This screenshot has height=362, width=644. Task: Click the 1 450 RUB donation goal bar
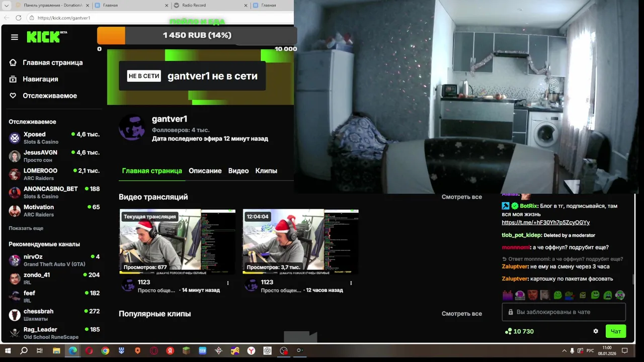coord(197,35)
